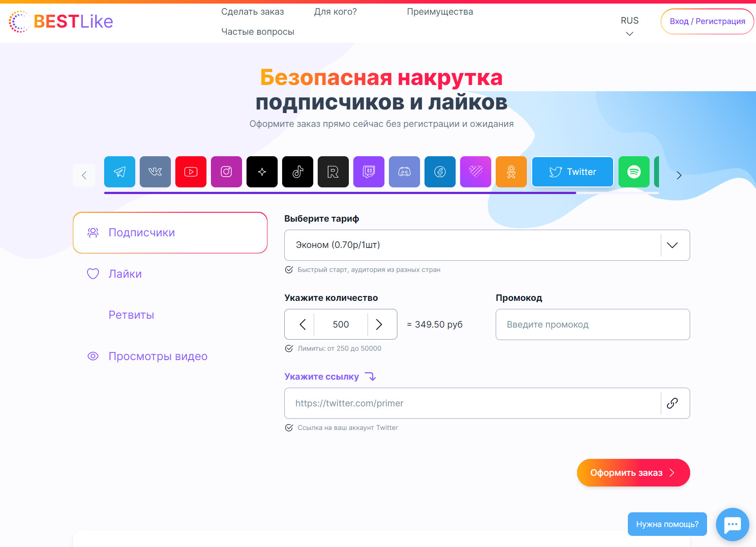Select the Discord service icon
Image resolution: width=756 pixels, height=547 pixels.
point(404,172)
